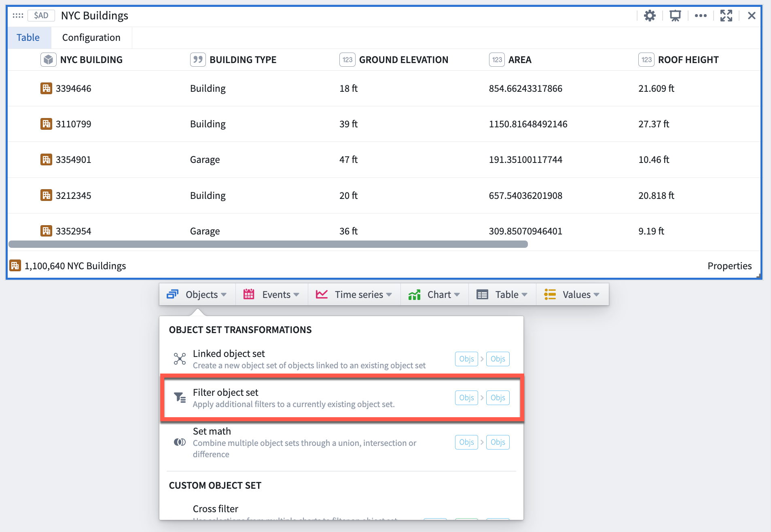
Task: Click the building icon for 3352954
Action: [x=46, y=231]
